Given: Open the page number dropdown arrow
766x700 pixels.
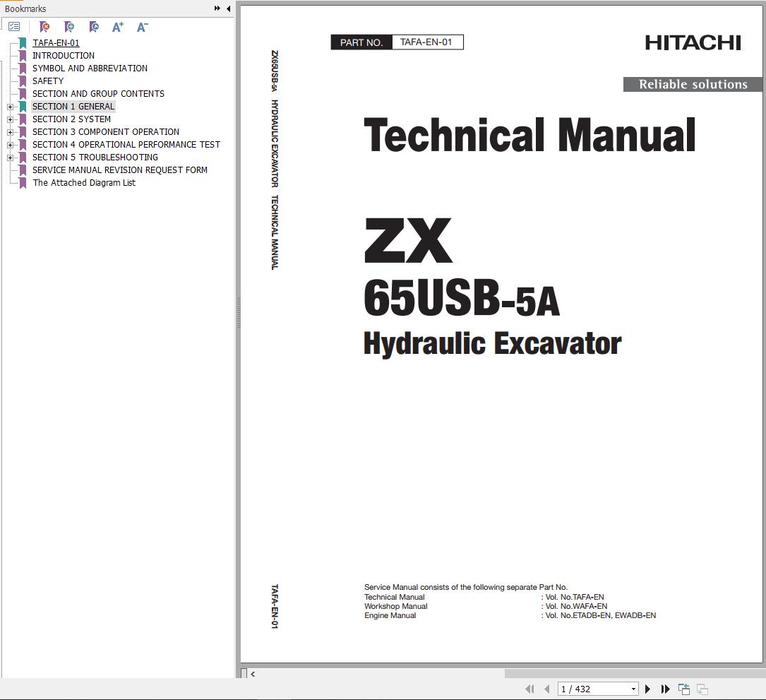Looking at the screenshot, I should click(633, 689).
